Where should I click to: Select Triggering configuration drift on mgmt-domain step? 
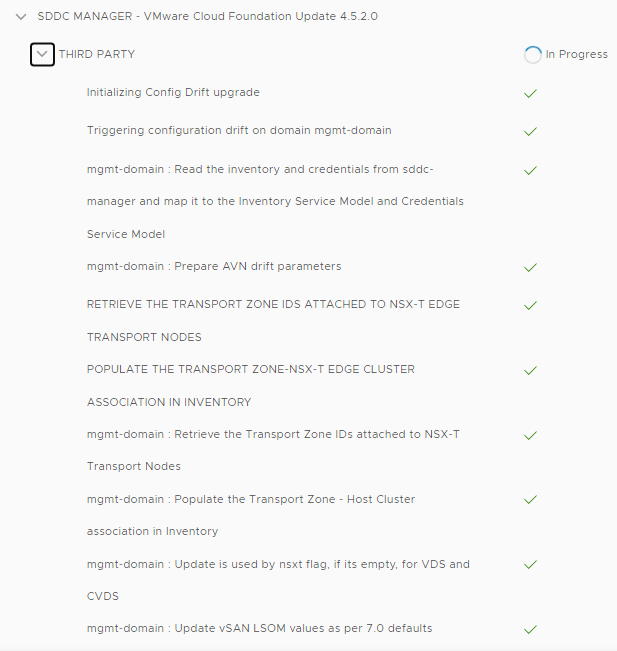239,131
